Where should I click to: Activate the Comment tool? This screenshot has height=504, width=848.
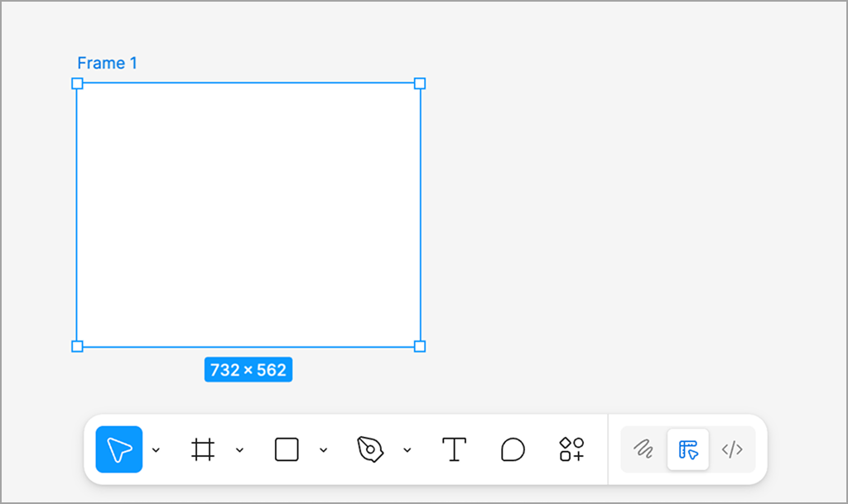tap(513, 449)
